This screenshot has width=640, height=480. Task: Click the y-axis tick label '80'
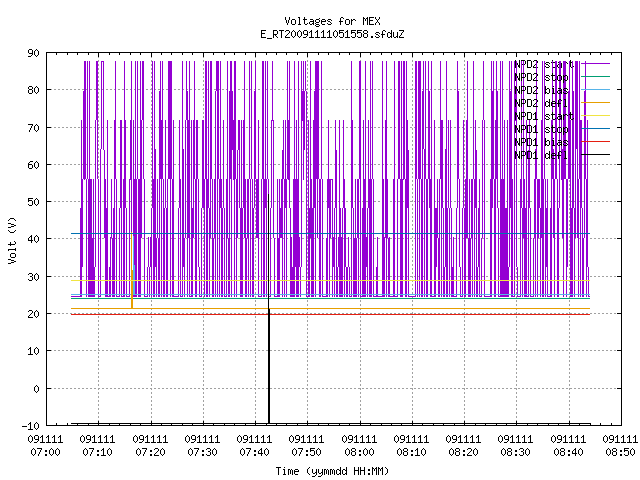click(33, 90)
